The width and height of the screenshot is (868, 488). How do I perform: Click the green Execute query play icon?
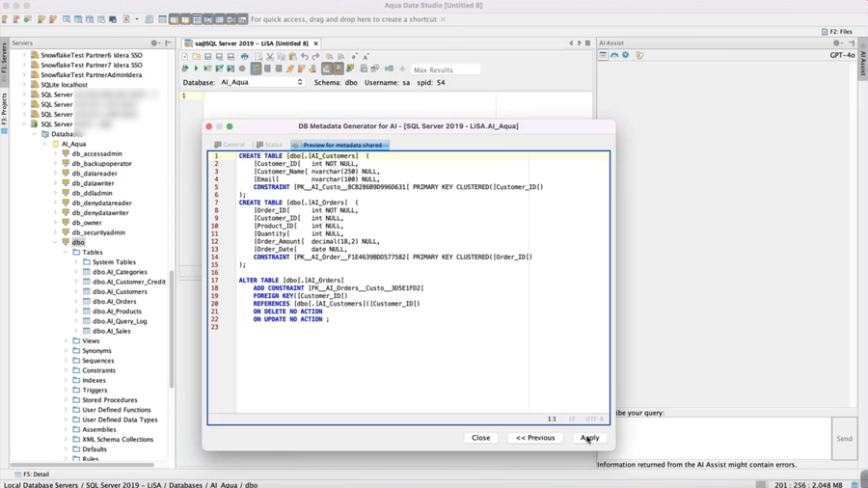196,69
